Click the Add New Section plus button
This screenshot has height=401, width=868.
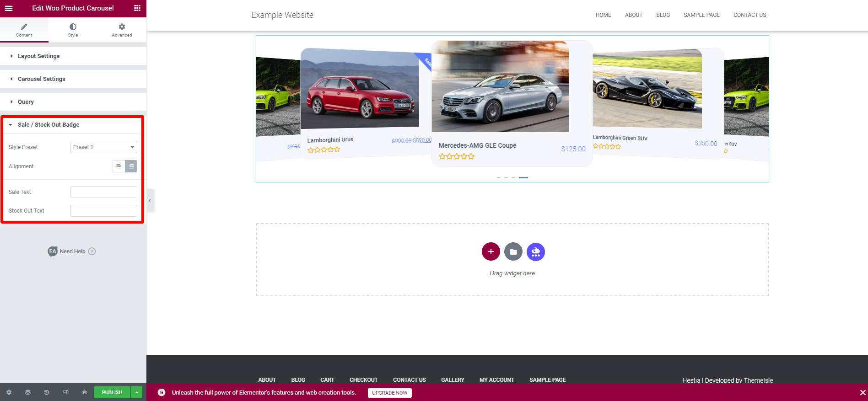491,251
